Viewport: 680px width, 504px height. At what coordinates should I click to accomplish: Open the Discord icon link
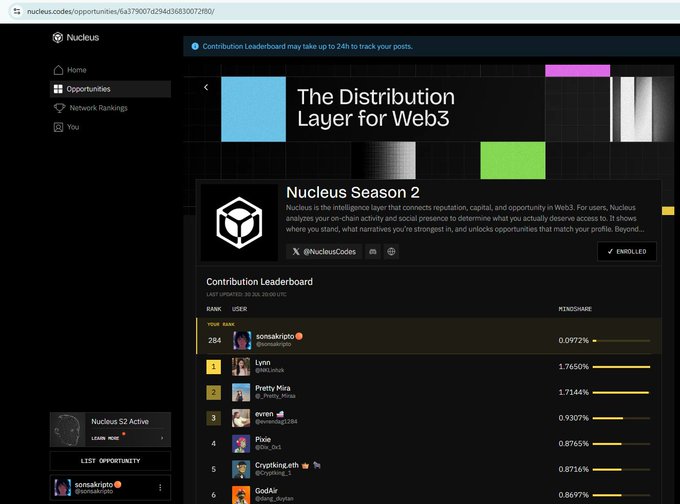373,252
